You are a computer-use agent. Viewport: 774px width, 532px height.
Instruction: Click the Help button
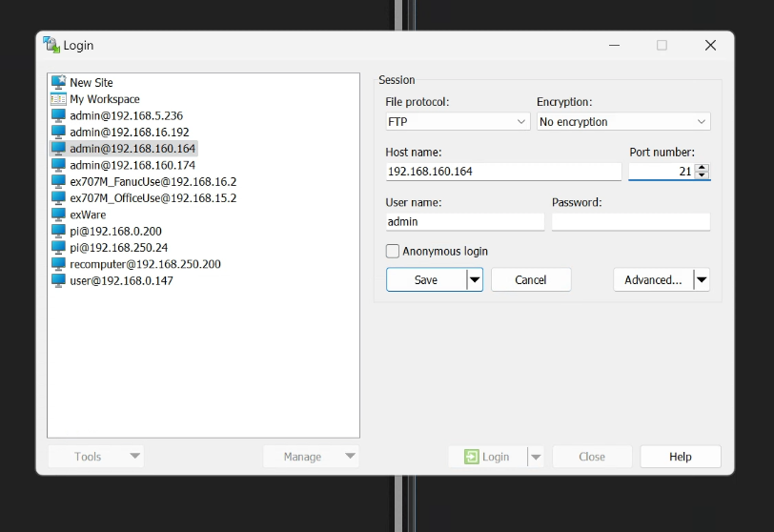click(x=680, y=457)
